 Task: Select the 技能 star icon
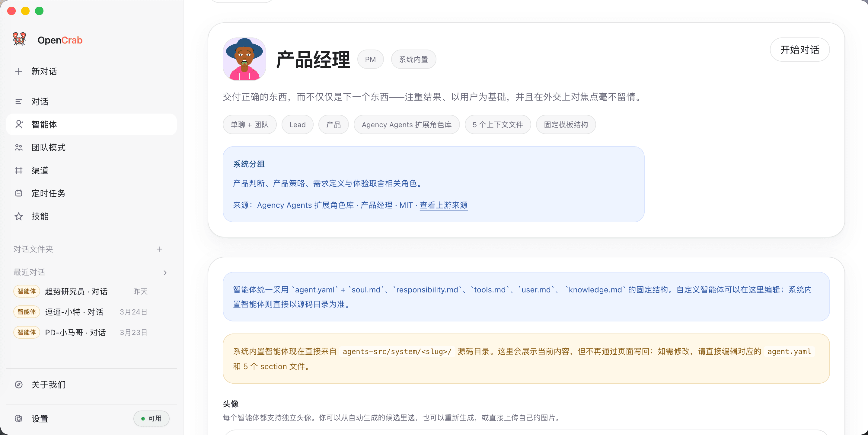click(x=18, y=217)
